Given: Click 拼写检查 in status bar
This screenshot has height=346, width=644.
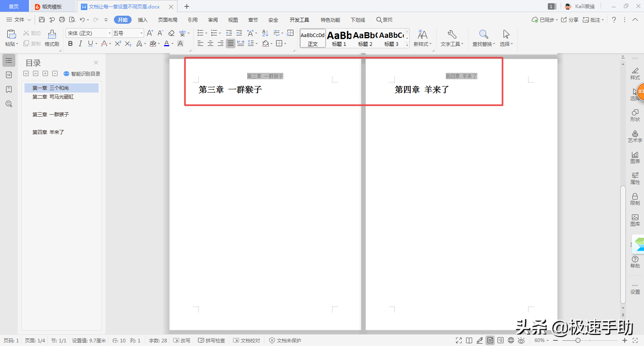Looking at the screenshot, I should point(212,340).
